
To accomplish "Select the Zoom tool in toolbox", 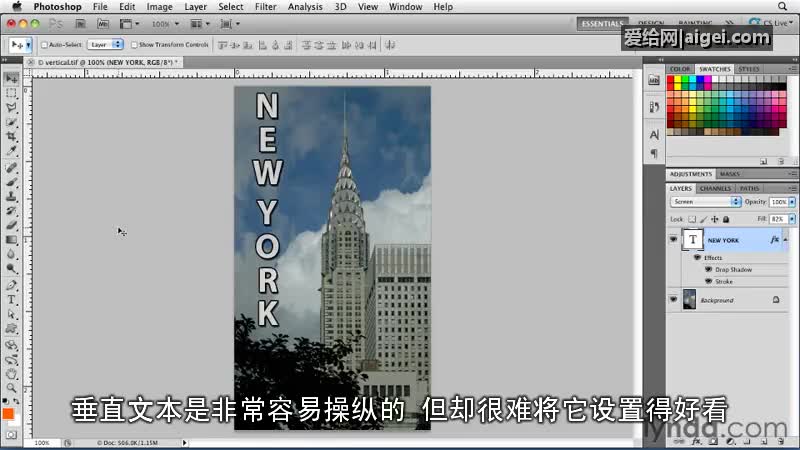I will 11,388.
